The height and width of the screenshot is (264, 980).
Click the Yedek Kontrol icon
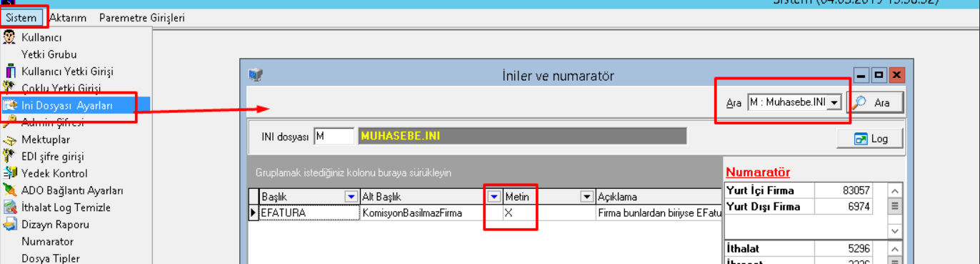(x=9, y=173)
